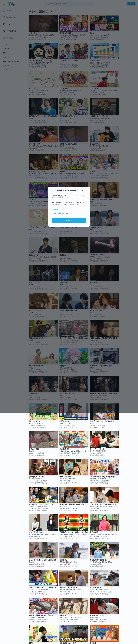This screenshot has height=644, width=138.
Task: Click the person icon beside マイページ
Action: 4,17
